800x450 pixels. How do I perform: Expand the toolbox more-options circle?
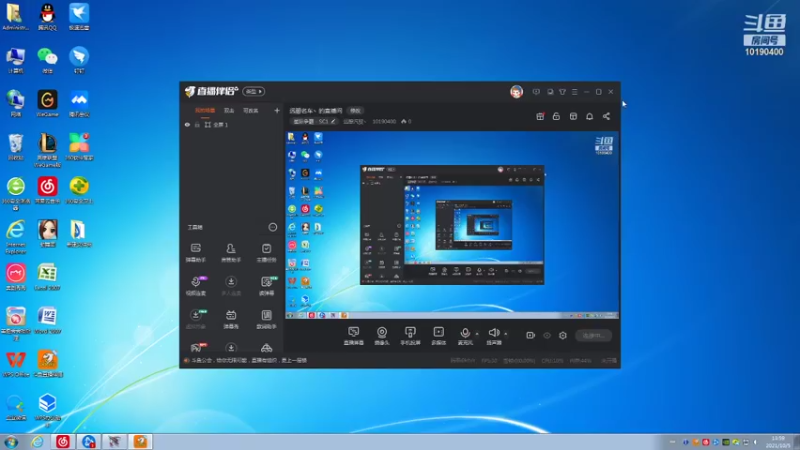272,227
